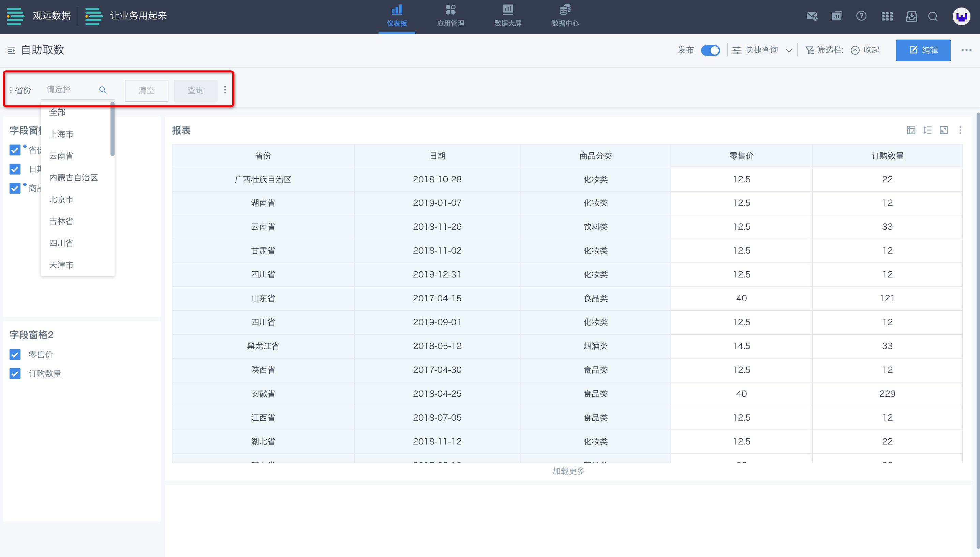Click the blue 编辑 button
Image resolution: width=980 pixels, height=557 pixels.
coord(923,50)
